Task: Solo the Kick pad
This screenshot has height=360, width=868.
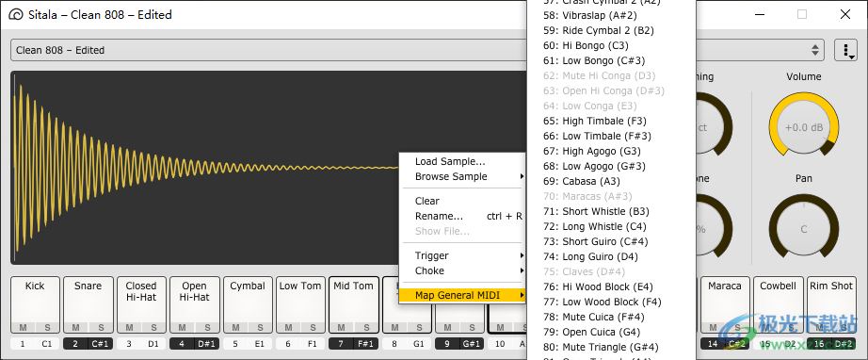Action: (x=47, y=328)
